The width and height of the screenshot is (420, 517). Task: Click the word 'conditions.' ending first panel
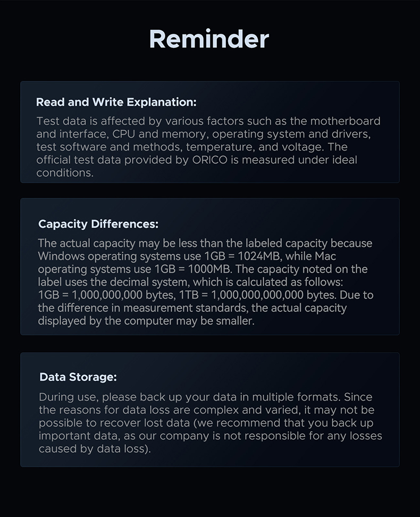click(x=65, y=173)
